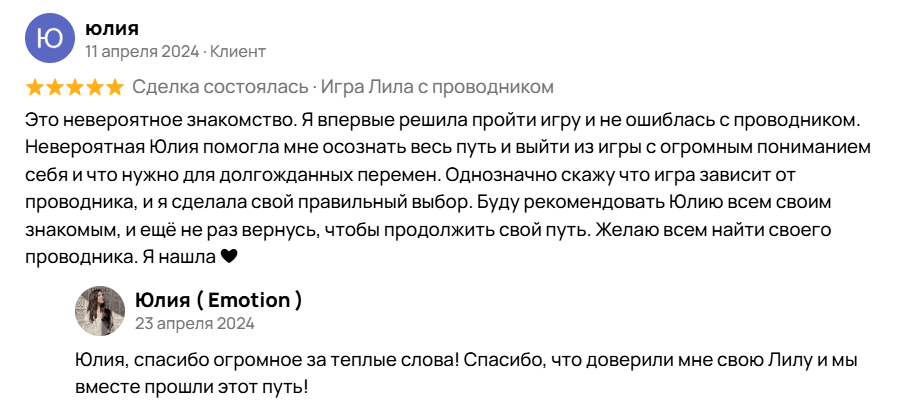The image size is (906, 416).
Task: Click the Сделка состоялась status text
Action: [x=220, y=87]
